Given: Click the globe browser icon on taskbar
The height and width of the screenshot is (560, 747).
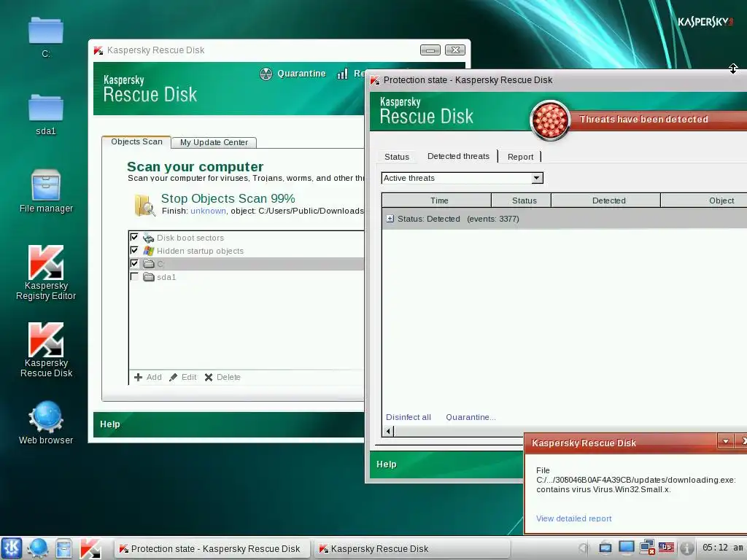Looking at the screenshot, I should (38, 548).
